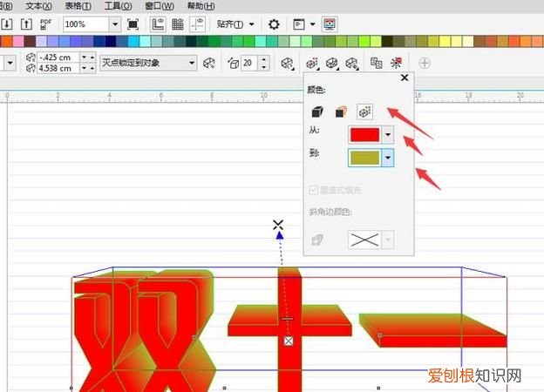The height and width of the screenshot is (392, 544).
Task: Open the 表格(T) menu
Action: (x=78, y=6)
